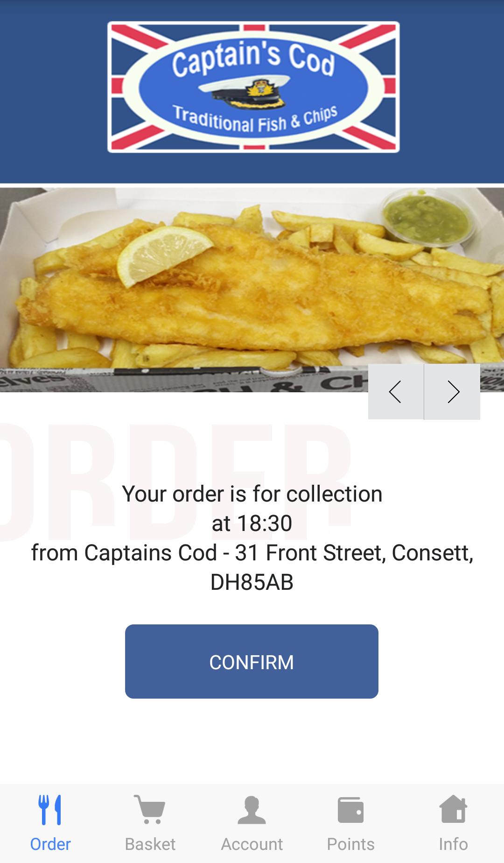Click the captain's hat in the logo
Viewport: 504px width, 863px height.
click(245, 91)
